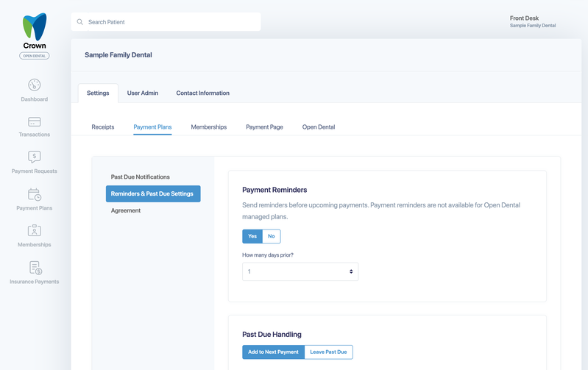Open the Payment Page sub-tab
The image size is (588, 370).
(264, 127)
